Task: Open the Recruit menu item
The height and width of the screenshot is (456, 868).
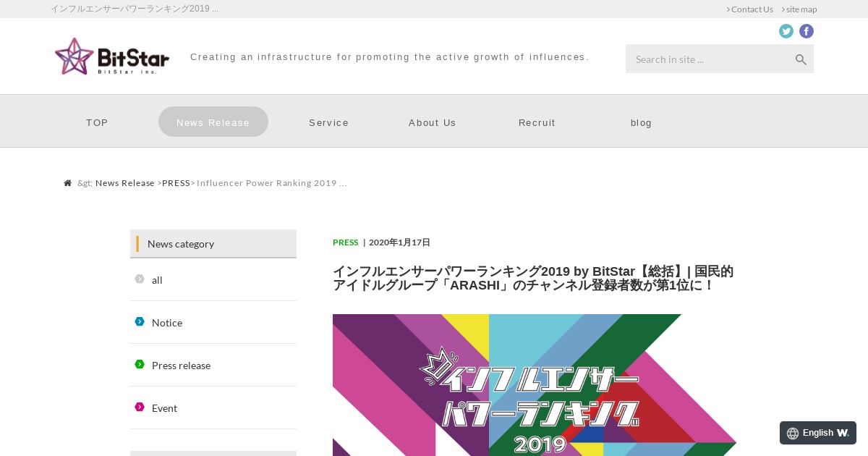Action: click(x=537, y=122)
